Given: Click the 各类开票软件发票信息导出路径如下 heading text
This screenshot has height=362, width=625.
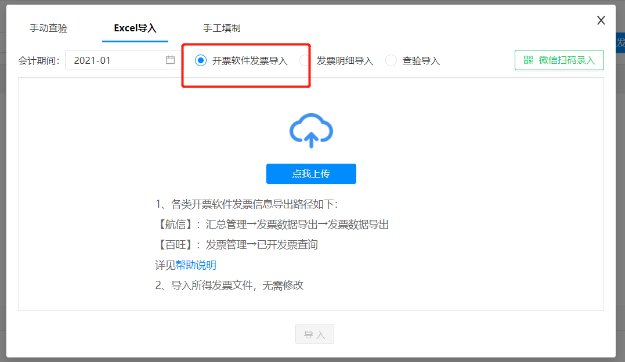Looking at the screenshot, I should 246,205.
